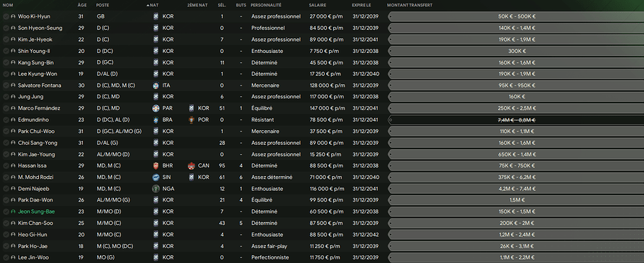Sort the list by MONTANT TRANSFERT column
The width and height of the screenshot is (644, 263).
point(410,6)
